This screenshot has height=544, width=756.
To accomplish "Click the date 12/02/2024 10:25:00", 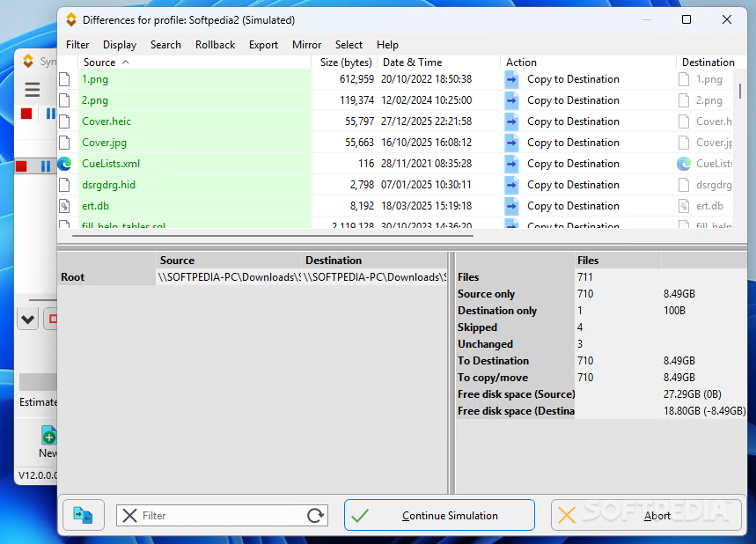I will point(426,100).
